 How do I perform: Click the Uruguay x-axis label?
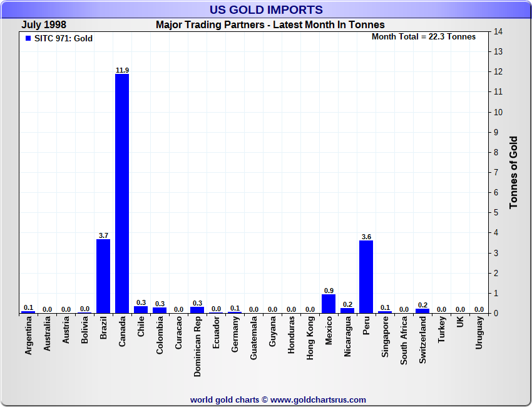[479, 333]
